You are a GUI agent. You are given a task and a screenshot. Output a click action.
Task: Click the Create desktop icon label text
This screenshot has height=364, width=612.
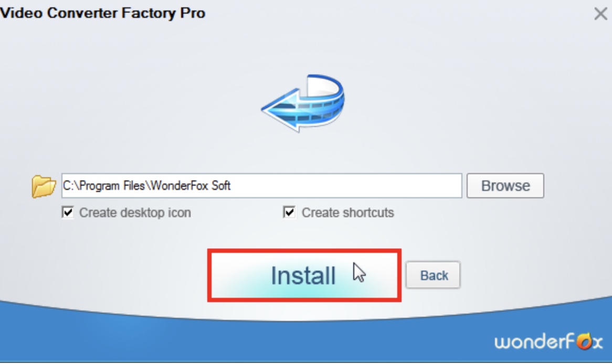click(135, 212)
